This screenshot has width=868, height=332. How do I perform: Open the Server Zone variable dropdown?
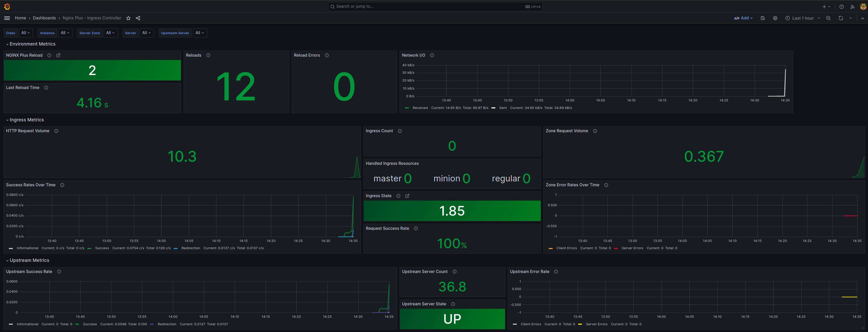pos(111,33)
